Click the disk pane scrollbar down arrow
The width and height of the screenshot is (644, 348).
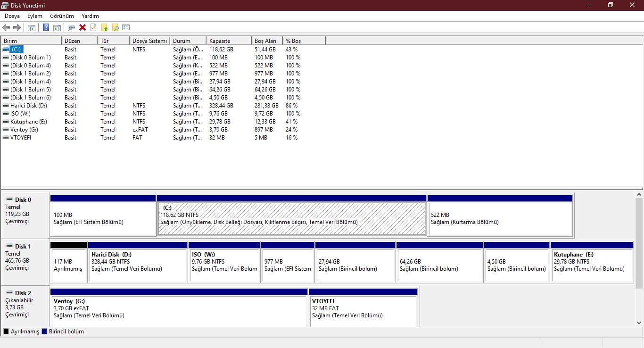pos(639,323)
